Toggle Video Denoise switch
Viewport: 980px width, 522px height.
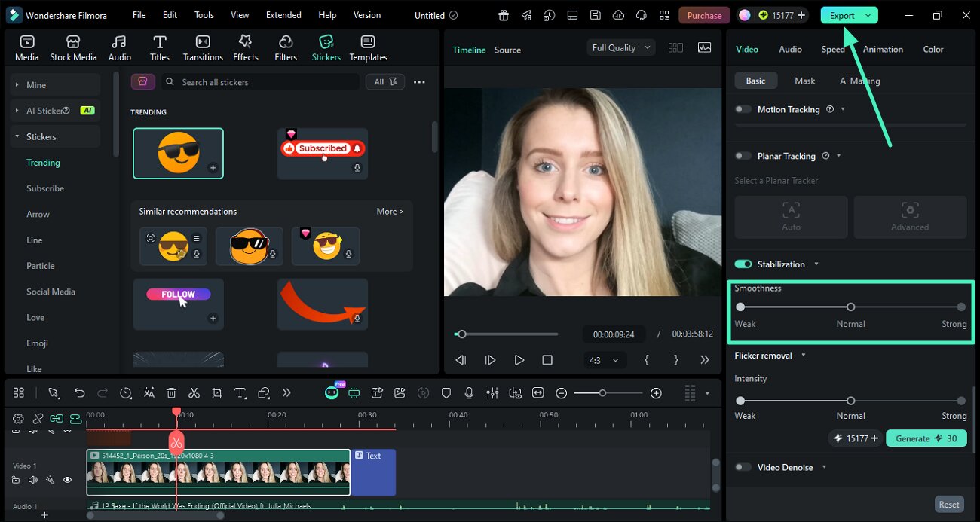point(743,467)
